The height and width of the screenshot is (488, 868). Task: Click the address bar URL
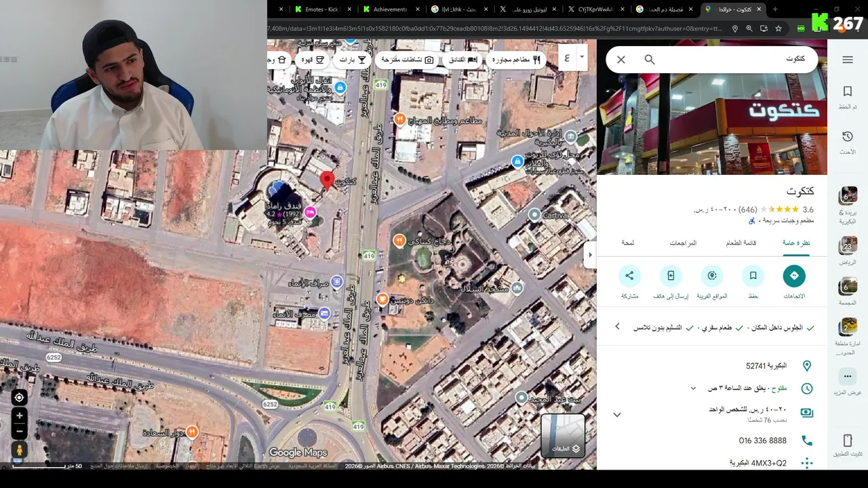495,28
